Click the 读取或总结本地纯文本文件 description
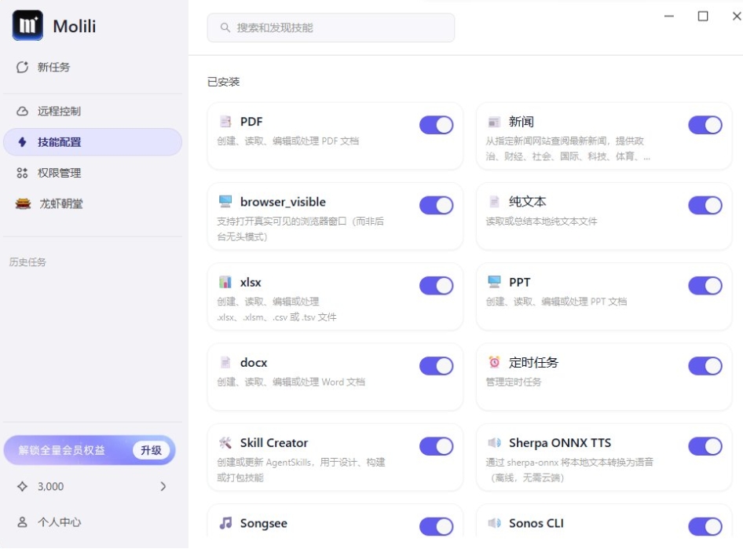The height and width of the screenshot is (560, 743). [x=541, y=221]
